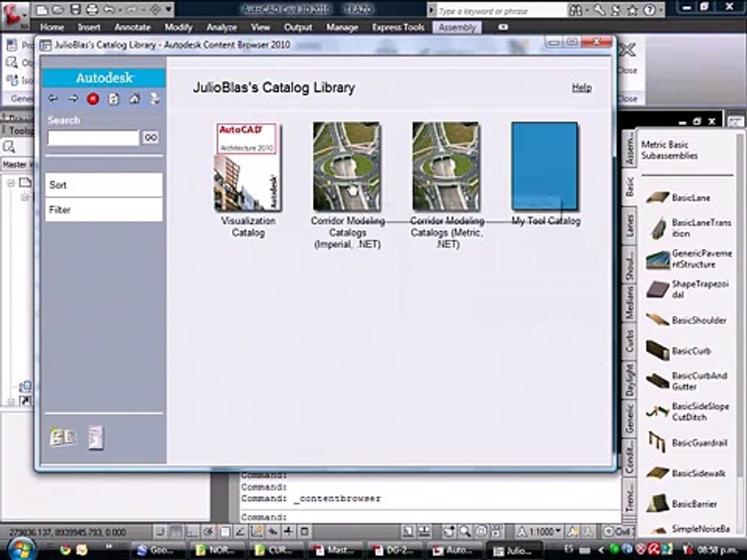Expand quick access toolbar customize arrow
The height and width of the screenshot is (560, 747).
click(169, 9)
